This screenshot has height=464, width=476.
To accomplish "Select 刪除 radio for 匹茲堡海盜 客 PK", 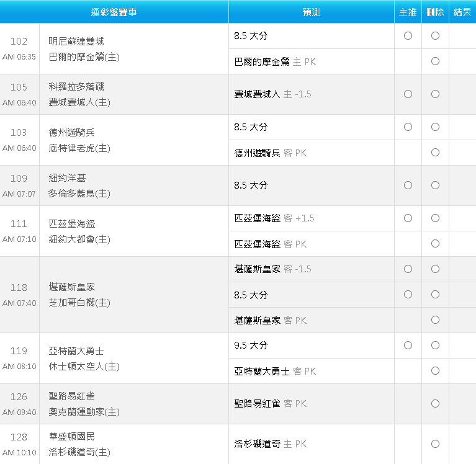I will pos(435,243).
